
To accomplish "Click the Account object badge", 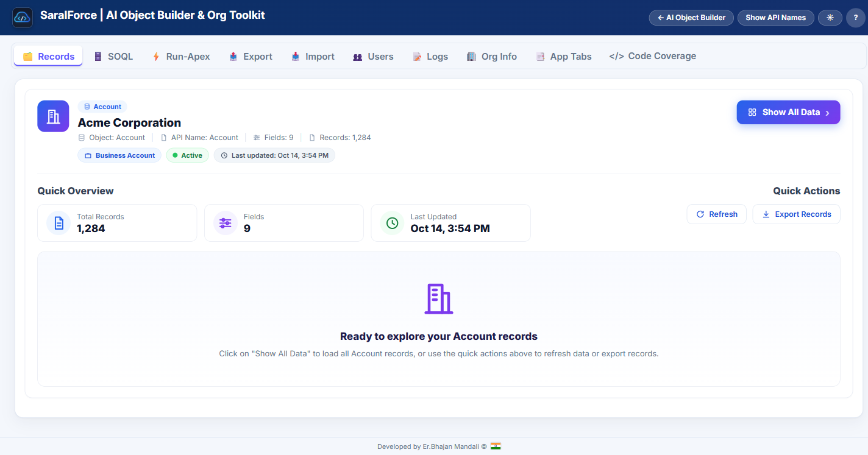I will [x=102, y=107].
